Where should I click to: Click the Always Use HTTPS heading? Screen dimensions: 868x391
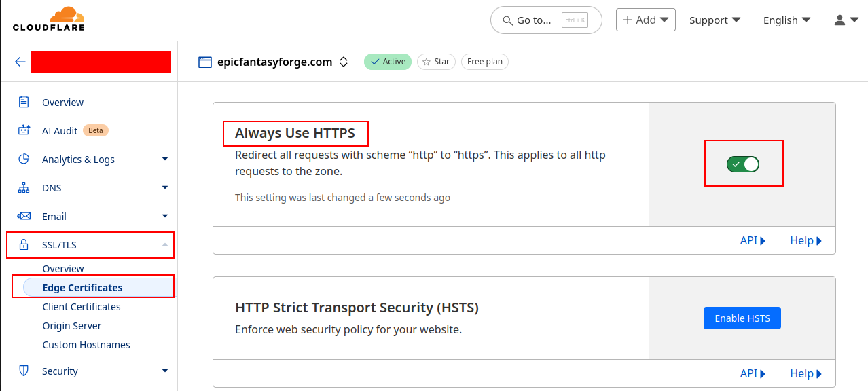tap(295, 133)
